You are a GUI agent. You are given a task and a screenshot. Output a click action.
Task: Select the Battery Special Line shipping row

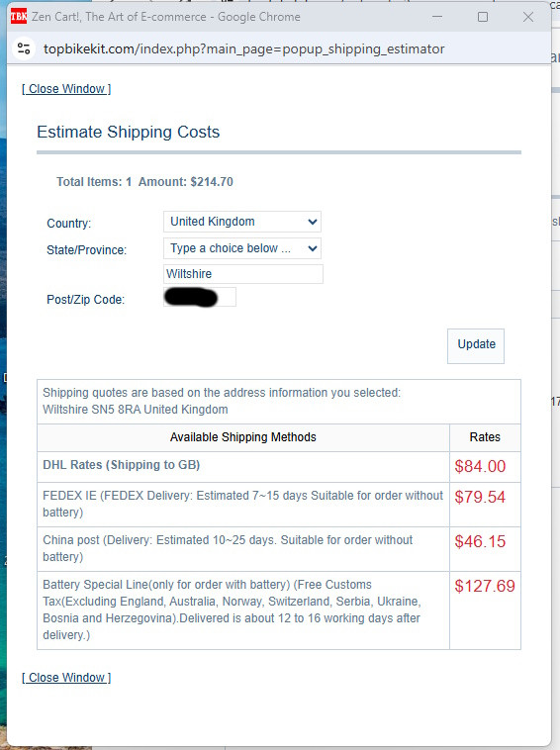point(279,610)
